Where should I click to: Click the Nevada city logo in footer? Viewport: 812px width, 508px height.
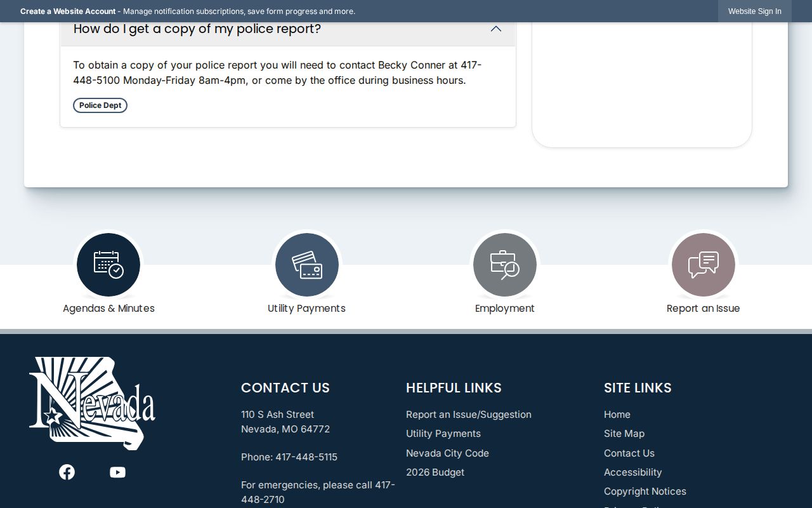click(x=92, y=403)
